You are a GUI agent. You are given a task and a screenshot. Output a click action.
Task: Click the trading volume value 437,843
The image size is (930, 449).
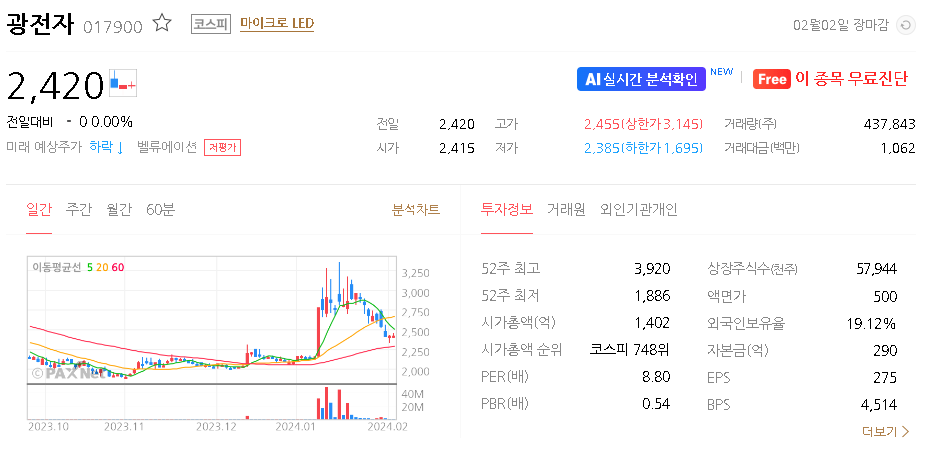(890, 124)
